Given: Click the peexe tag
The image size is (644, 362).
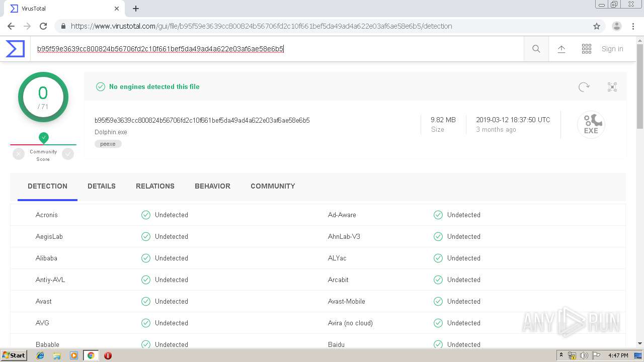Looking at the screenshot, I should click(x=108, y=144).
